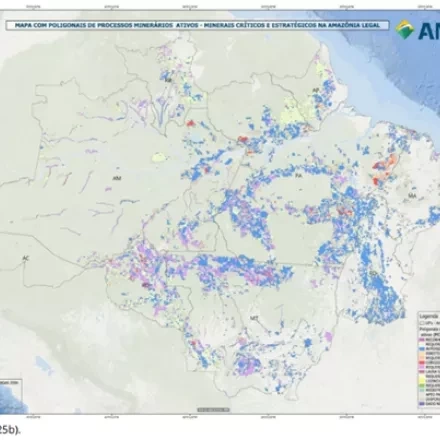This screenshot has width=440, height=440.
Task: Click the MT state label
Action: pyautogui.click(x=254, y=318)
